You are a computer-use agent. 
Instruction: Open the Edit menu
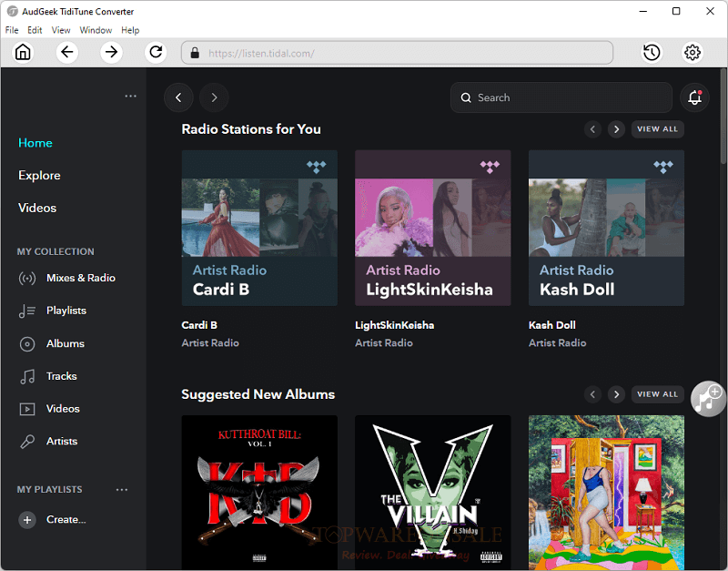pos(35,30)
